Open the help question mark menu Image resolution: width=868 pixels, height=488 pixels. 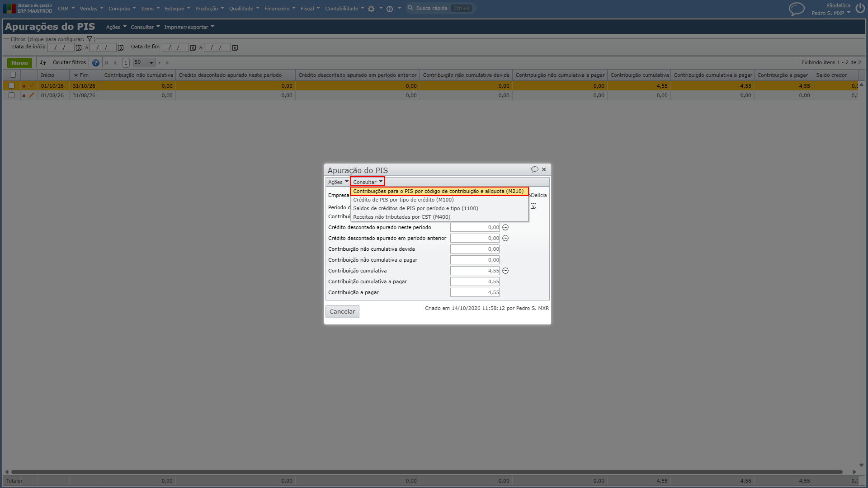(x=390, y=9)
